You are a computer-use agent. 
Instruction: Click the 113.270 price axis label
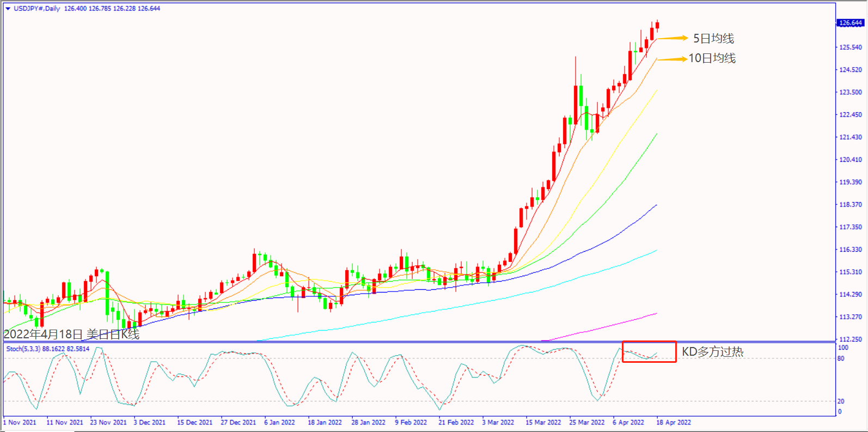(851, 317)
